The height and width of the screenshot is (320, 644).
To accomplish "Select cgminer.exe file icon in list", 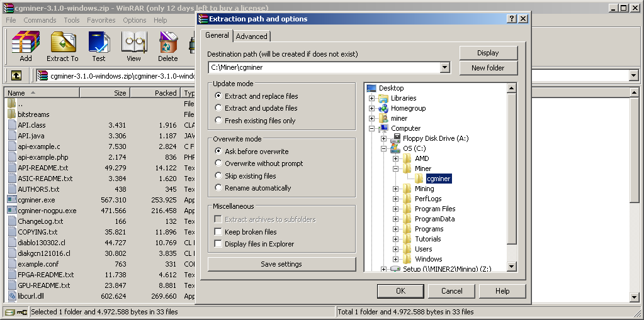I will coord(12,200).
